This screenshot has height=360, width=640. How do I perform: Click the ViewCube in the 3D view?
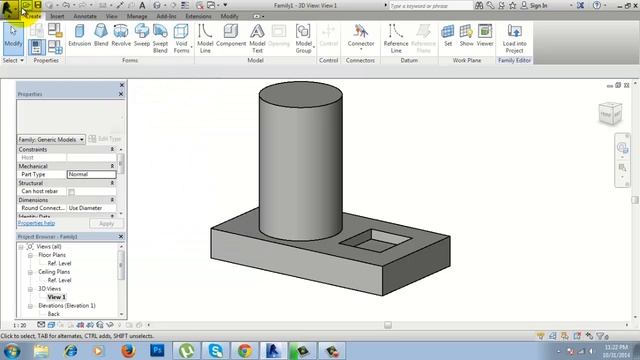(610, 113)
